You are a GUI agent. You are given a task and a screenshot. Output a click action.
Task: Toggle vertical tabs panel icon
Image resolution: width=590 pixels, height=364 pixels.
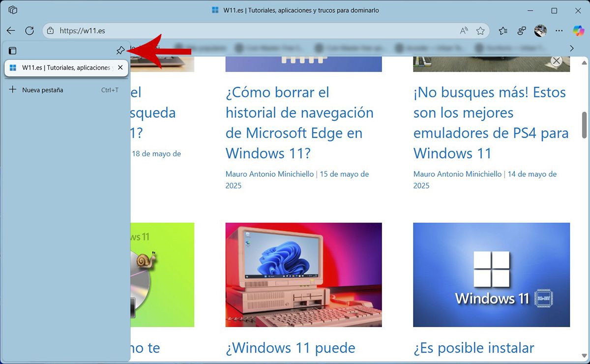(13, 50)
